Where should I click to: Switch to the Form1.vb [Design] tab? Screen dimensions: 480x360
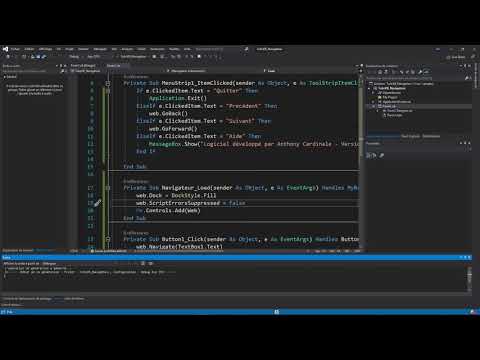coord(83,65)
